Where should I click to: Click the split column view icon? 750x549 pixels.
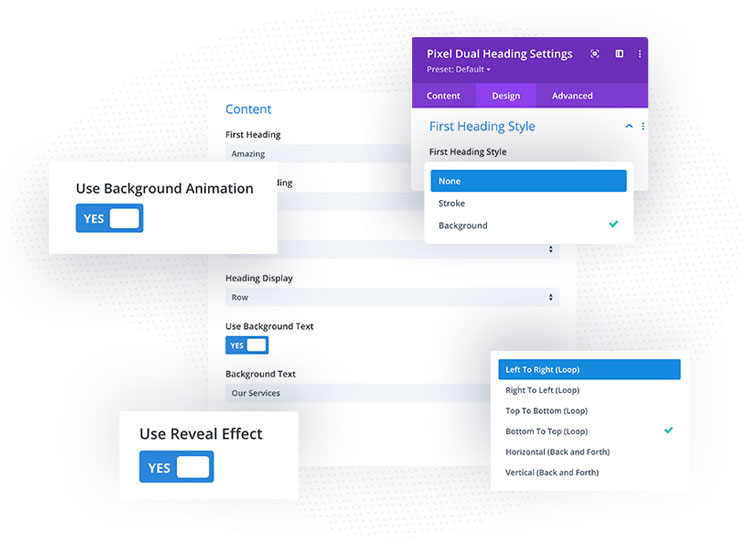tap(619, 54)
